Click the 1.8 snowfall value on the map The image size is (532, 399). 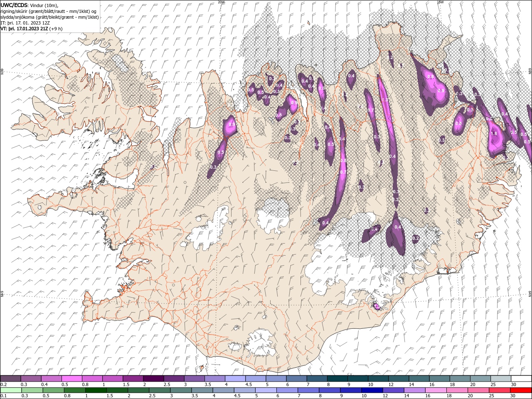[494, 133]
